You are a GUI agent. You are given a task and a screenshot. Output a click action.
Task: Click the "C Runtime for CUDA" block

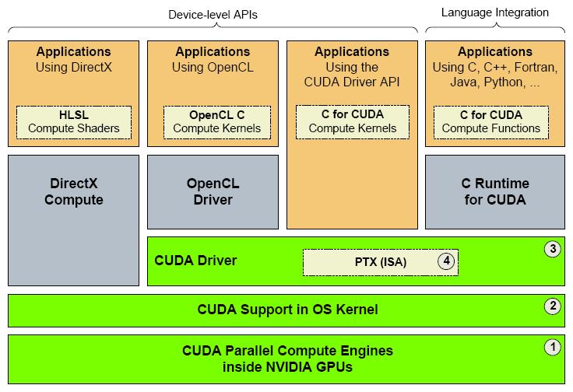pyautogui.click(x=495, y=192)
